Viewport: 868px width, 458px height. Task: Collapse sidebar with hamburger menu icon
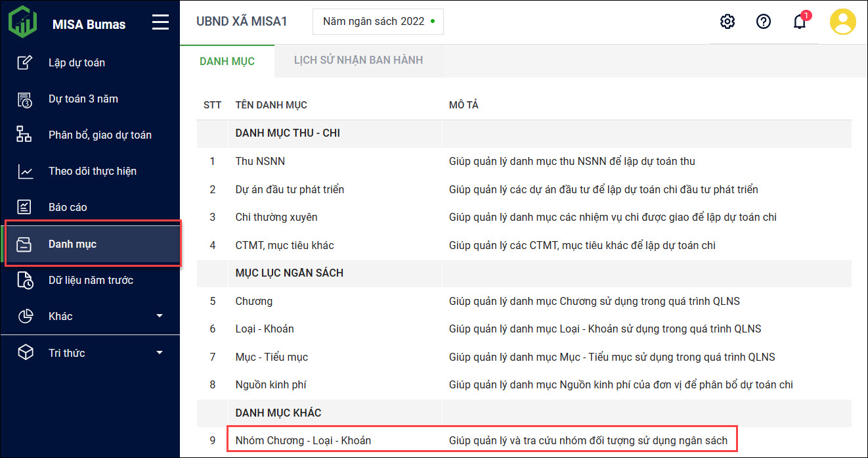[x=160, y=23]
